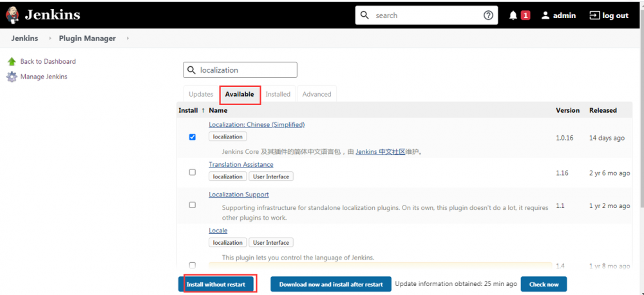Screen dimensions: 644x295
Task: Click the magnifier icon in plugin filter
Action: click(x=191, y=70)
